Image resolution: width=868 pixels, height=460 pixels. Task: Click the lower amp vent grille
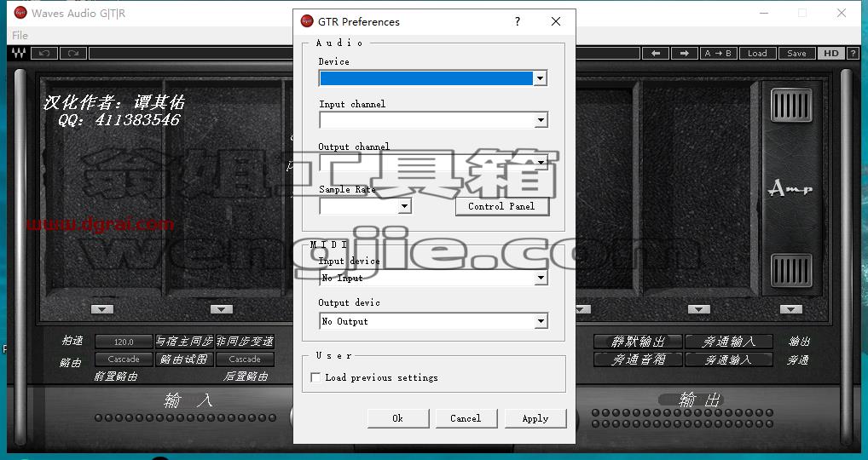point(791,271)
